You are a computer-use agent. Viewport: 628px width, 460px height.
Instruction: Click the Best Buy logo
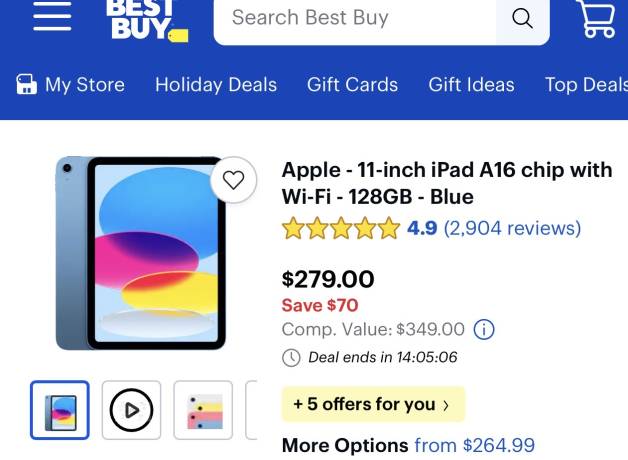pos(147,20)
